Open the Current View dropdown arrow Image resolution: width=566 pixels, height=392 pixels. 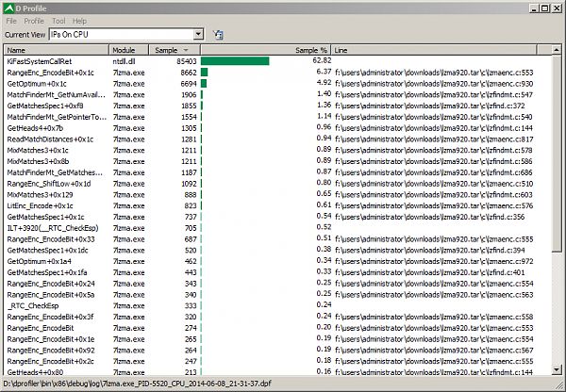click(x=198, y=34)
